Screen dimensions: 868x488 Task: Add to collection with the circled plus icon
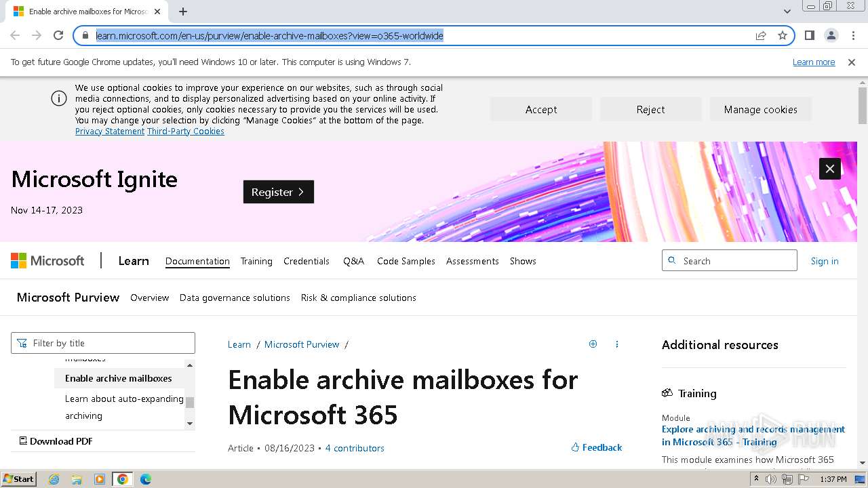593,344
